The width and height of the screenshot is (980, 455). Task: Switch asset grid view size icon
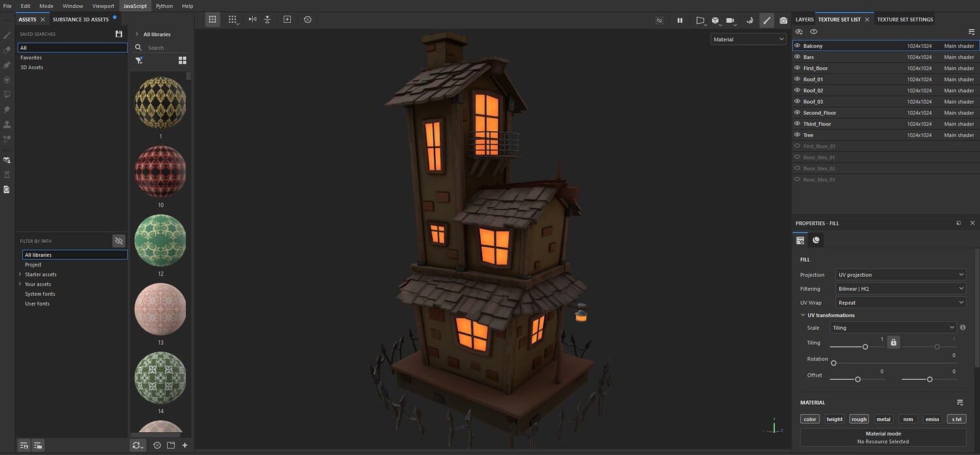click(182, 60)
